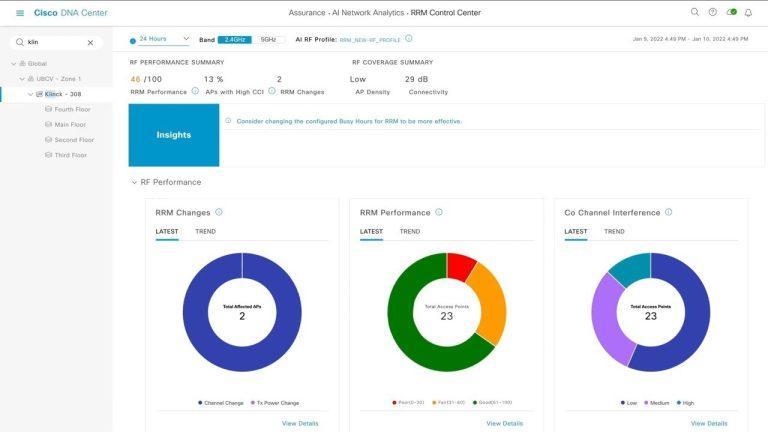768x432 pixels.
Task: Select Fourth Floor in site tree
Action: (72, 109)
